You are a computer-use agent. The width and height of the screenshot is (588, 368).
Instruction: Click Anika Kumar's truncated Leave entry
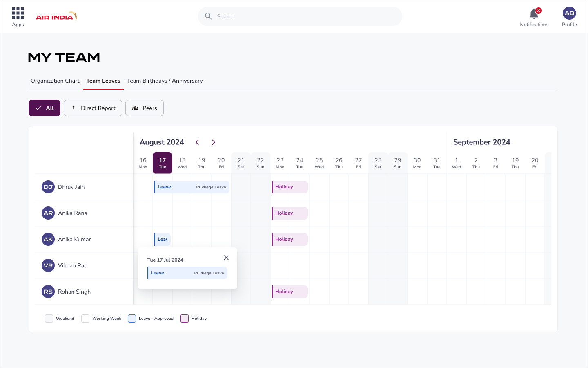[x=163, y=239]
